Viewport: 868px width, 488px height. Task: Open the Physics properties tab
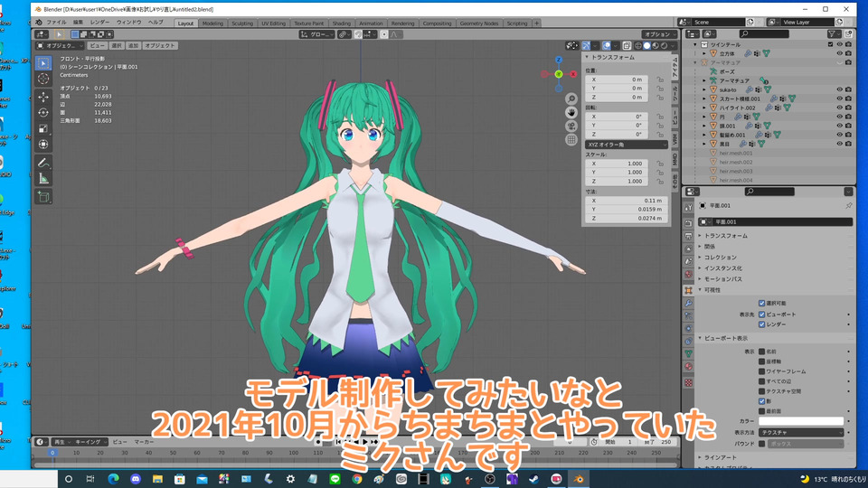(x=688, y=328)
